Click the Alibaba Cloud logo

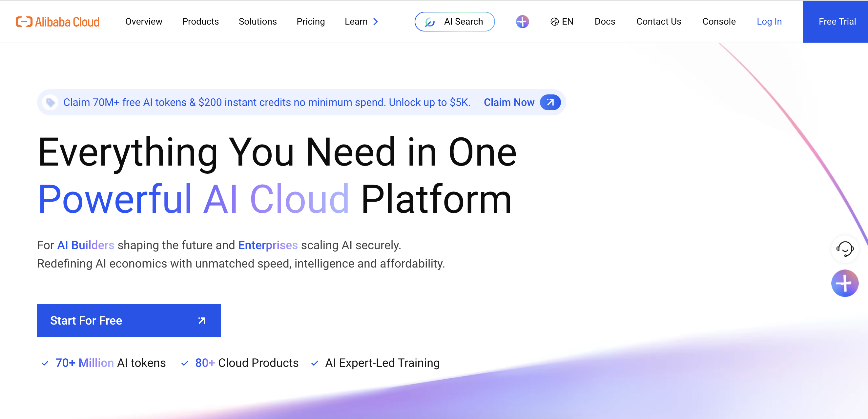pyautogui.click(x=57, y=22)
